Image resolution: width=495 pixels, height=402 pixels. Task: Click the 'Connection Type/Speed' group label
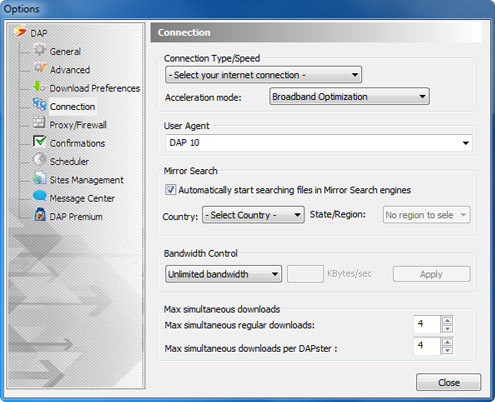pos(212,58)
